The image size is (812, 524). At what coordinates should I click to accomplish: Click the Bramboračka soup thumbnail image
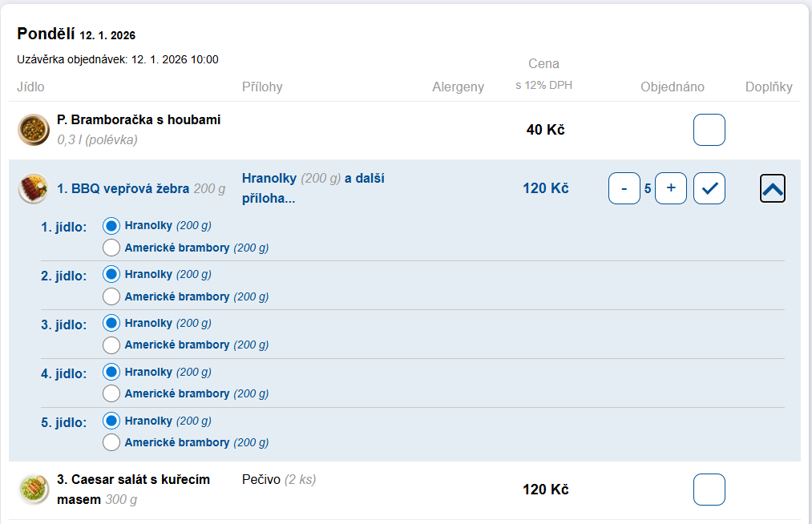tap(33, 129)
